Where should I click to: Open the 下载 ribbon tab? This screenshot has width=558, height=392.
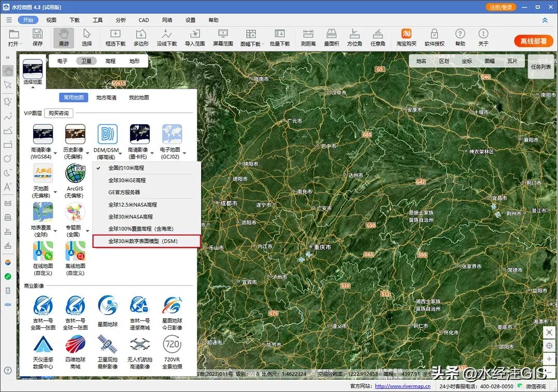(x=74, y=20)
